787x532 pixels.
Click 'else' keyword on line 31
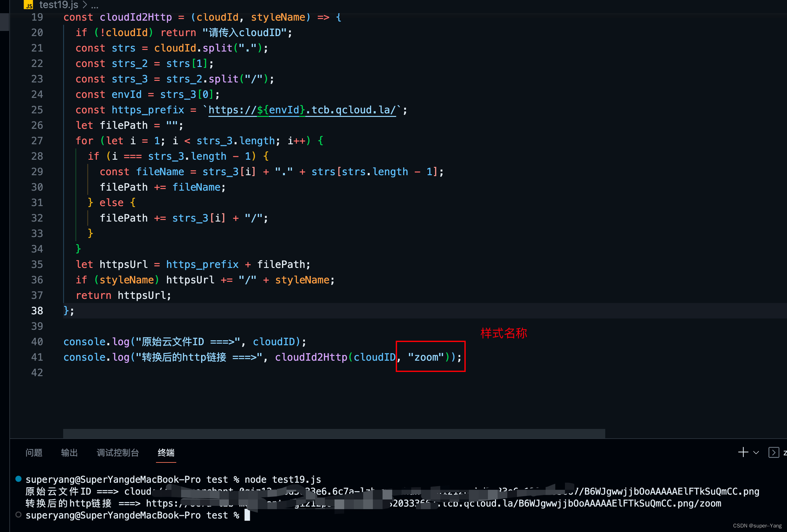click(112, 203)
